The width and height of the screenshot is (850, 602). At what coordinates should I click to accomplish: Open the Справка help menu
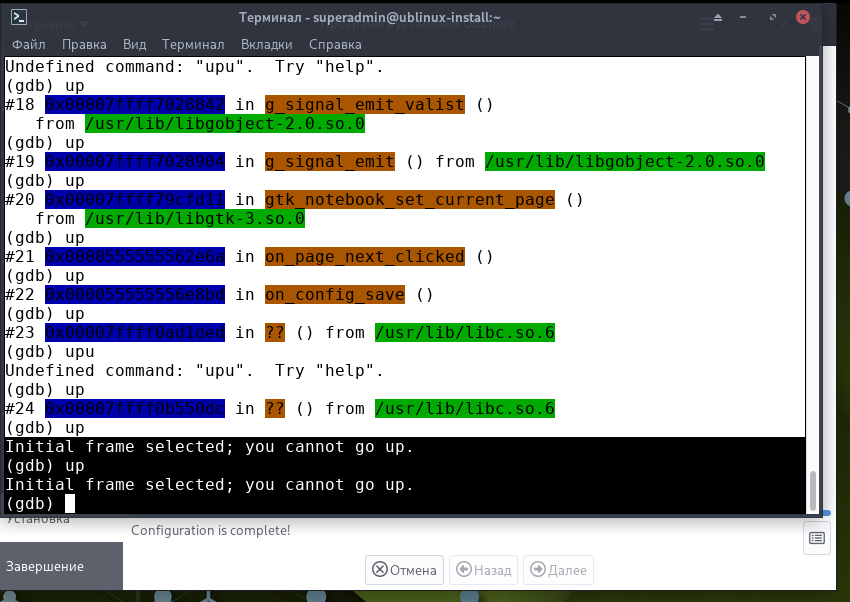pos(335,44)
